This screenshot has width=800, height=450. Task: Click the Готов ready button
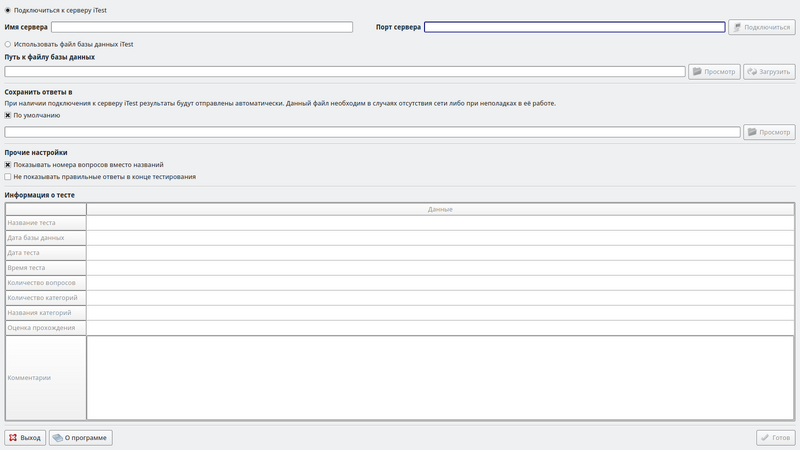coord(775,438)
